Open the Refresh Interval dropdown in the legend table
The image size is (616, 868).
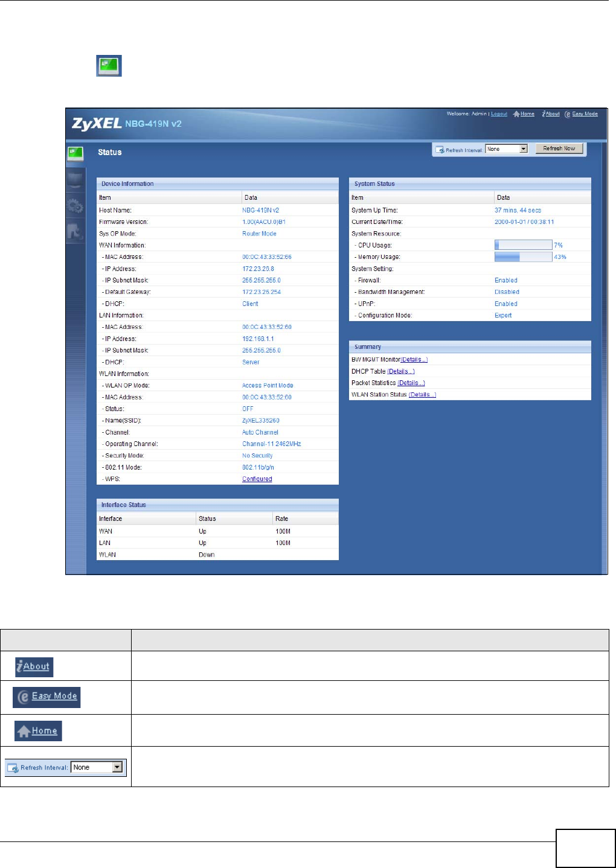coord(97,767)
